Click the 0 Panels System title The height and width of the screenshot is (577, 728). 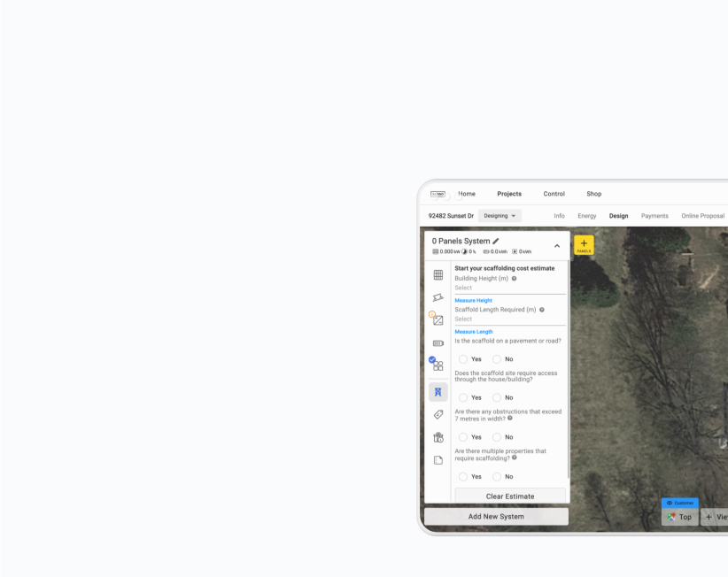[x=461, y=241]
